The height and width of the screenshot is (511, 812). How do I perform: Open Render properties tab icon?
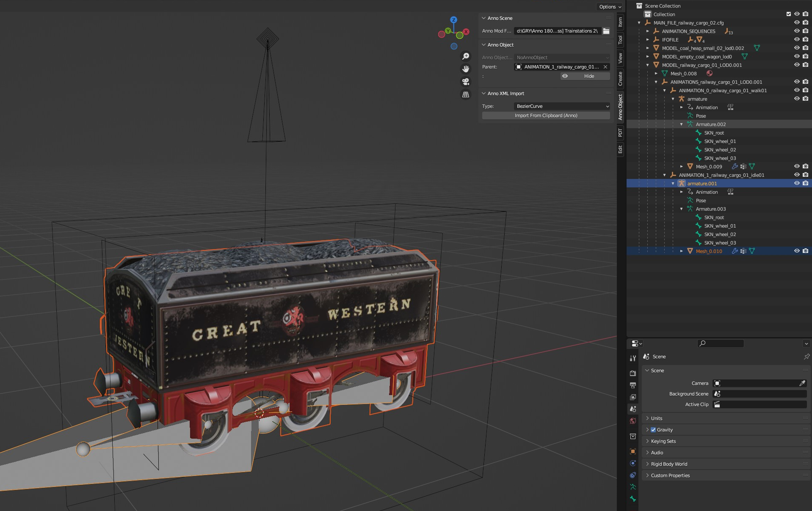point(633,373)
